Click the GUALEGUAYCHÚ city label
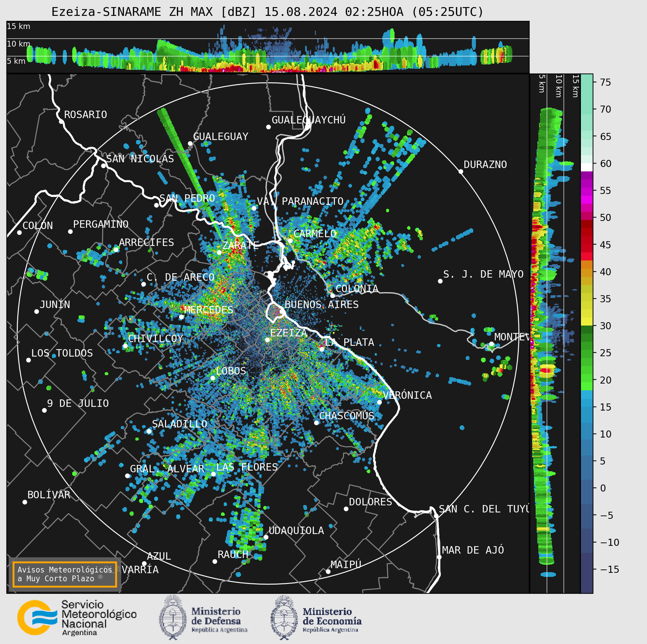The image size is (647, 644). [308, 120]
